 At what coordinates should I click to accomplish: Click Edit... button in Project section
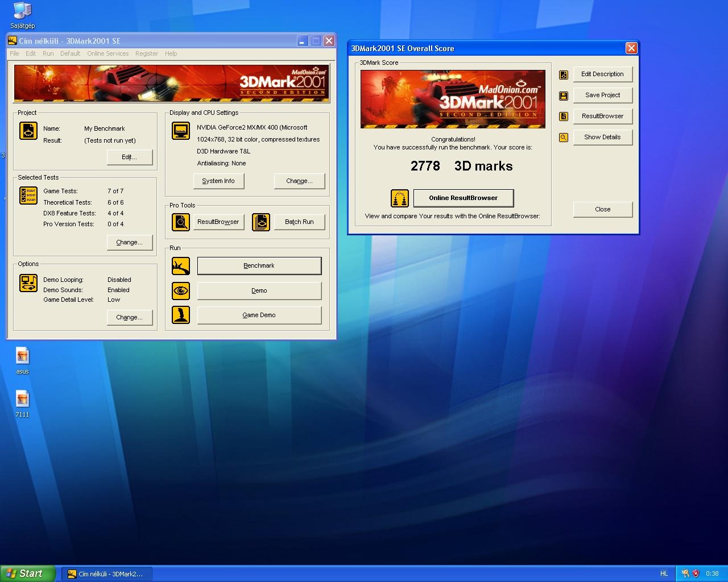130,157
